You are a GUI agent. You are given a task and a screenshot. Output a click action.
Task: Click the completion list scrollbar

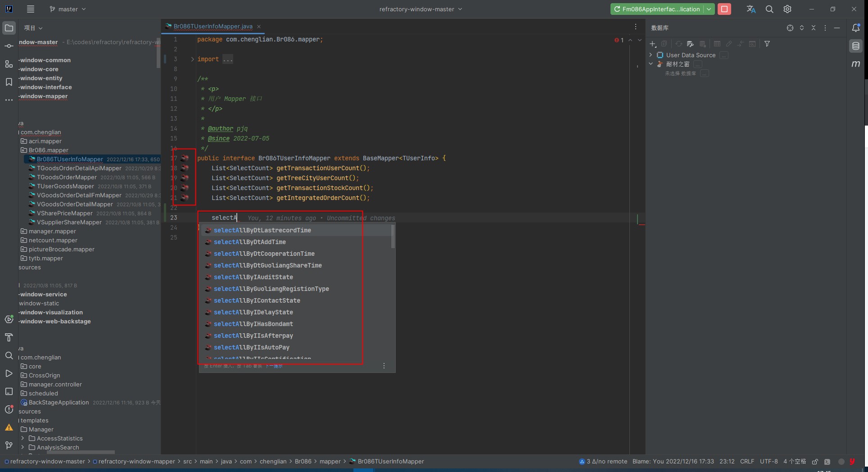point(393,237)
